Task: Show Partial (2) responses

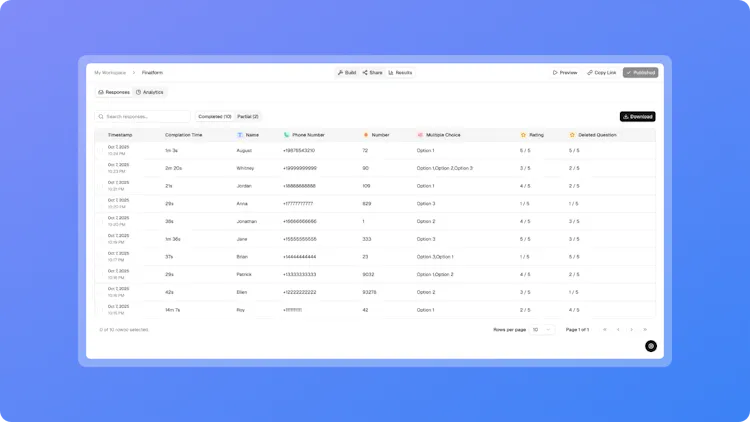Action: point(248,117)
